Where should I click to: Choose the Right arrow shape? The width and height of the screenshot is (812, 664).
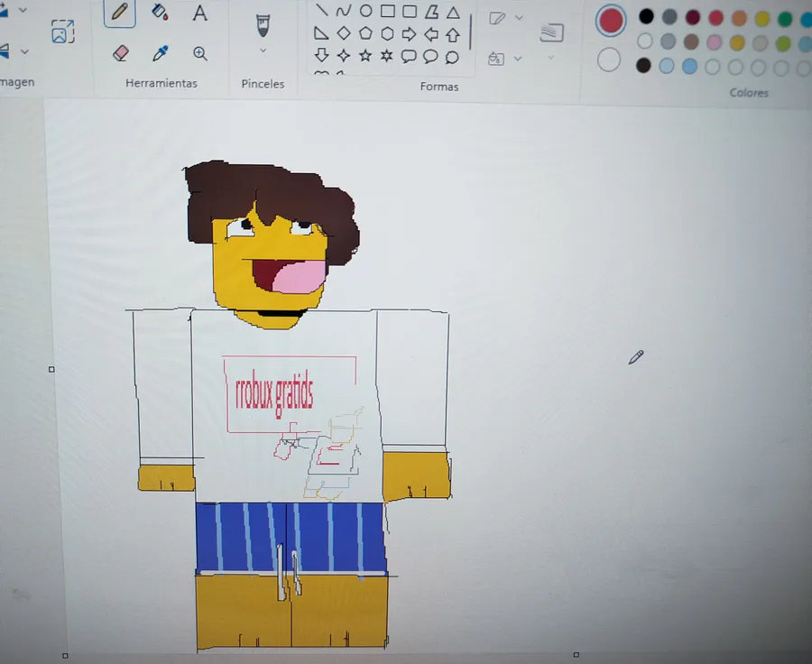[x=409, y=34]
